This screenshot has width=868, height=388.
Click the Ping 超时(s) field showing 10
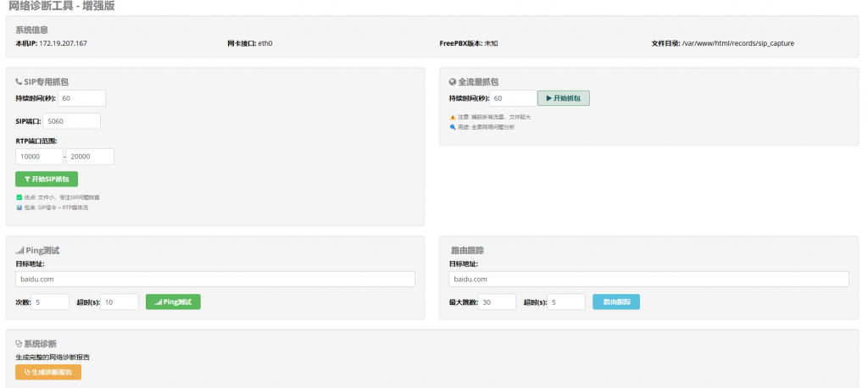click(120, 302)
